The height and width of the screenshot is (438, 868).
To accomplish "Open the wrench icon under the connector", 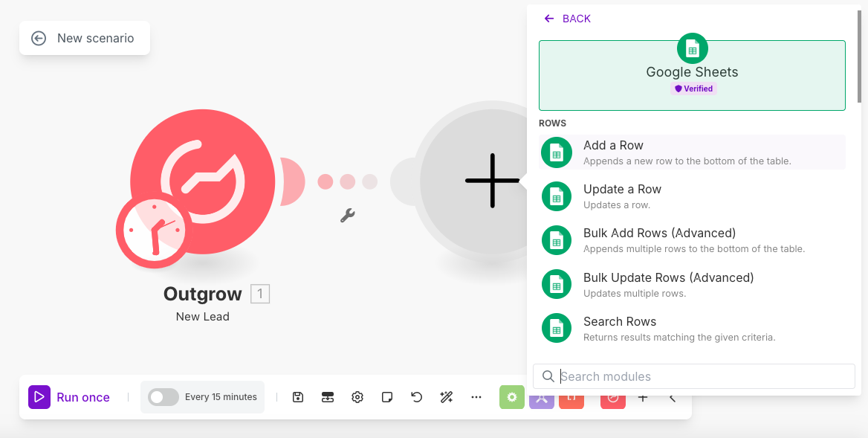I will (x=347, y=216).
